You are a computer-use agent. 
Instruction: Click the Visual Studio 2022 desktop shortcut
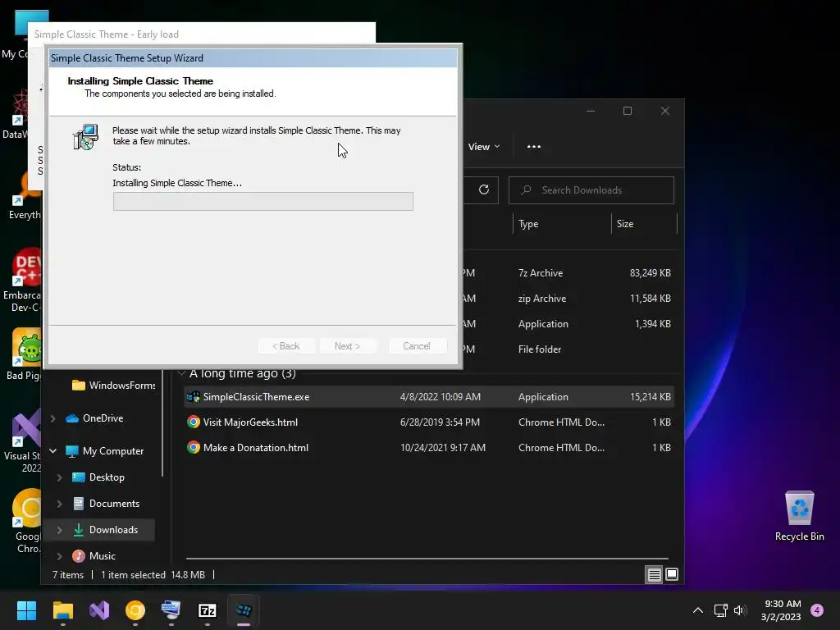pyautogui.click(x=24, y=441)
